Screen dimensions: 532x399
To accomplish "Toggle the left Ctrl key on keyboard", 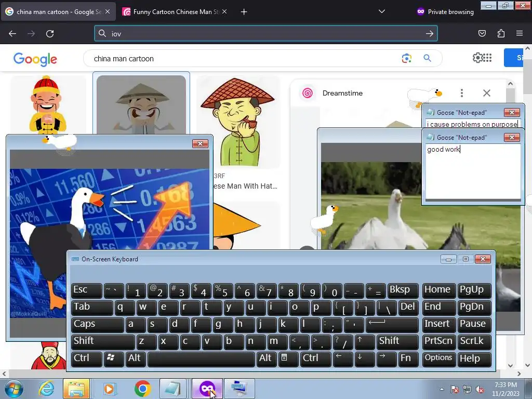I will (87, 359).
